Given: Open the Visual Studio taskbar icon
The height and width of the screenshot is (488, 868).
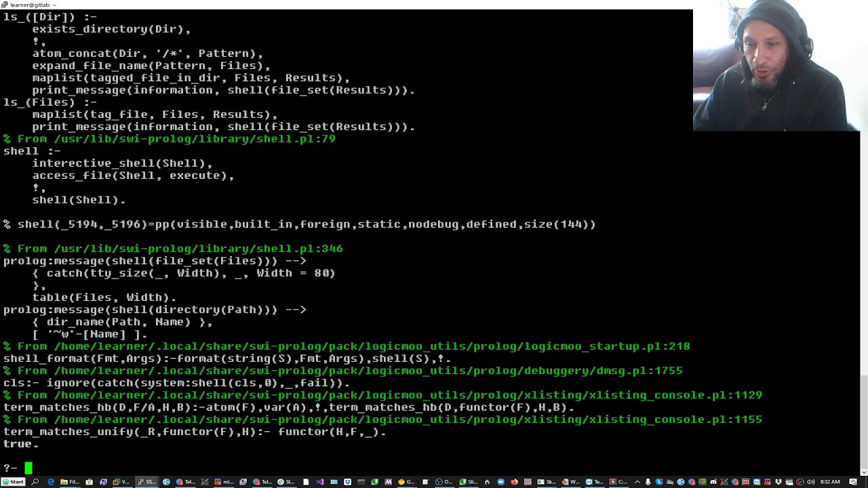Looking at the screenshot, I should pyautogui.click(x=320, y=482).
